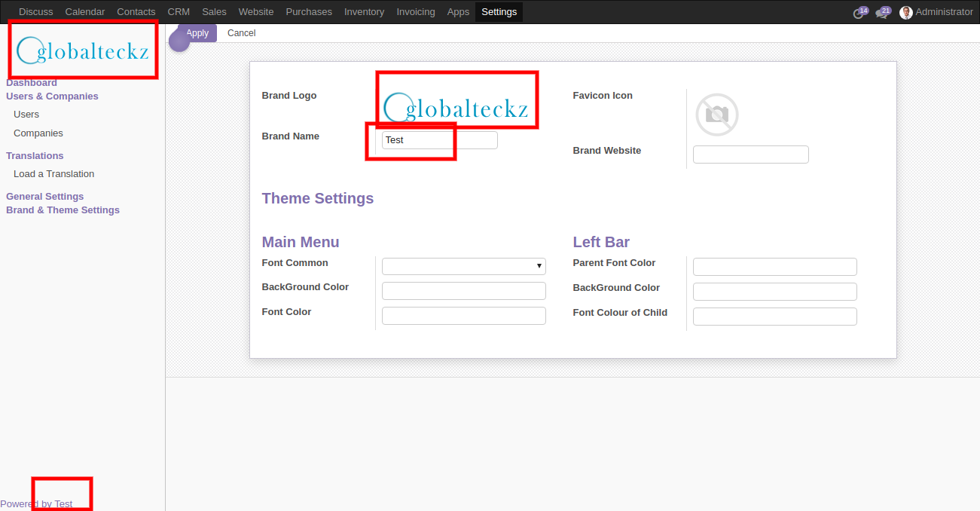Open Users & Companies section
The width and height of the screenshot is (980, 511).
coord(52,96)
